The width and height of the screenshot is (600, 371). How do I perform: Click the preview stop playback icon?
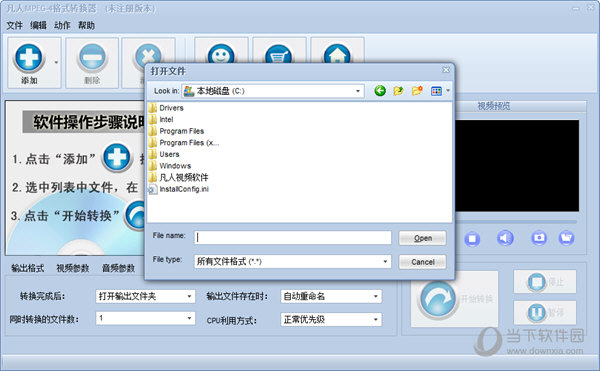pyautogui.click(x=472, y=239)
